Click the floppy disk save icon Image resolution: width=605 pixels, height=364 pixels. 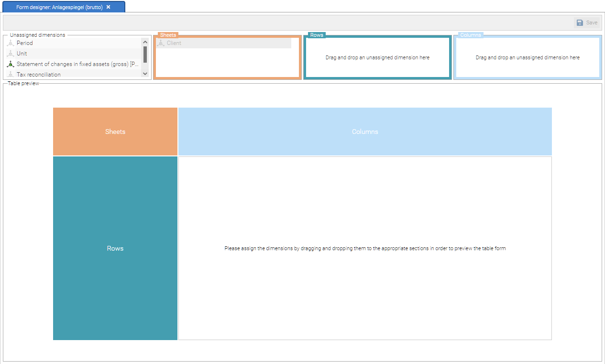[580, 22]
